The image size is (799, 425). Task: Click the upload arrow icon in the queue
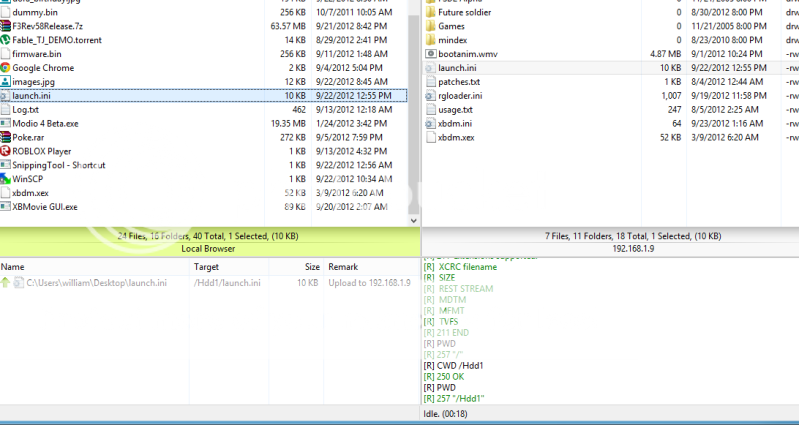coord(7,283)
